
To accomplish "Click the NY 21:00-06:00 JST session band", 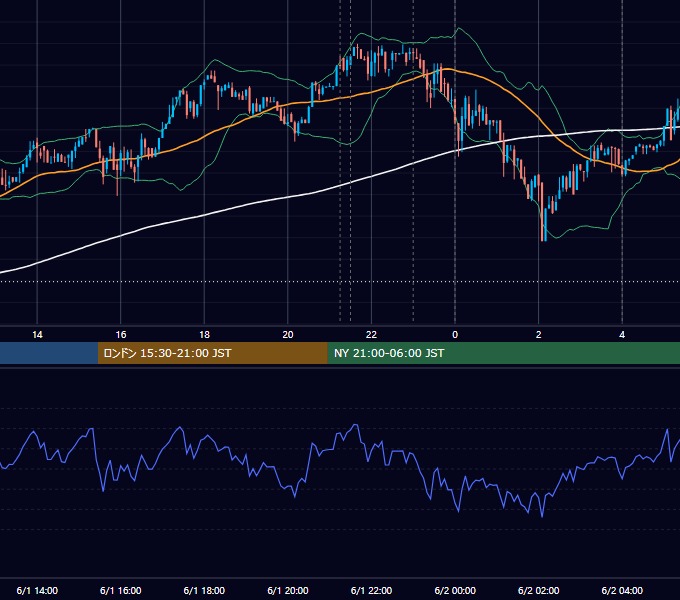I will pyautogui.click(x=503, y=353).
